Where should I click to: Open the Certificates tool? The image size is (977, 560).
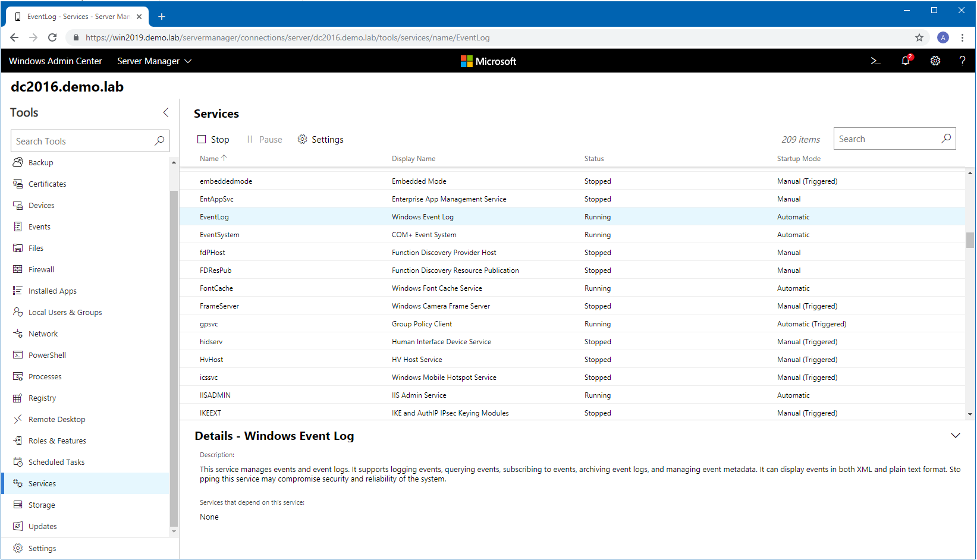(x=47, y=184)
